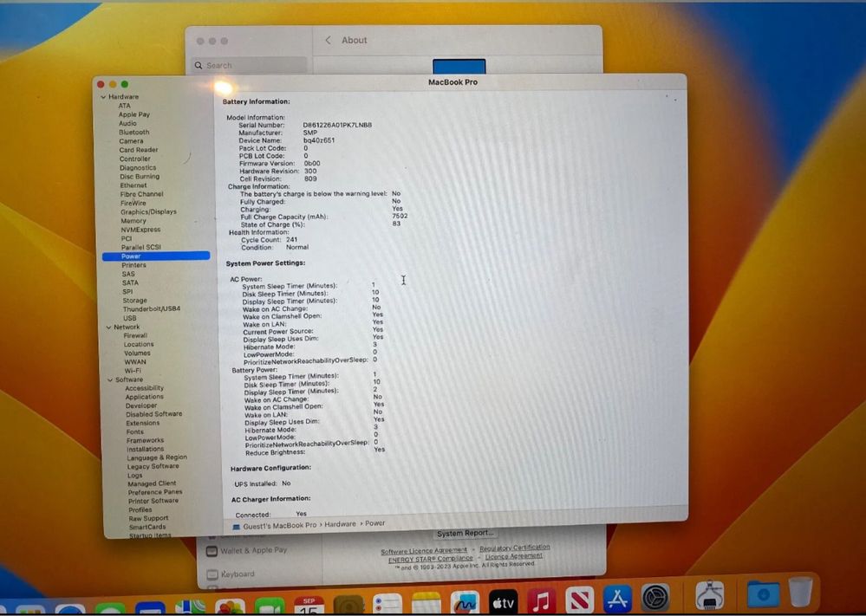
Task: Collapse the Software section
Action: coord(110,379)
